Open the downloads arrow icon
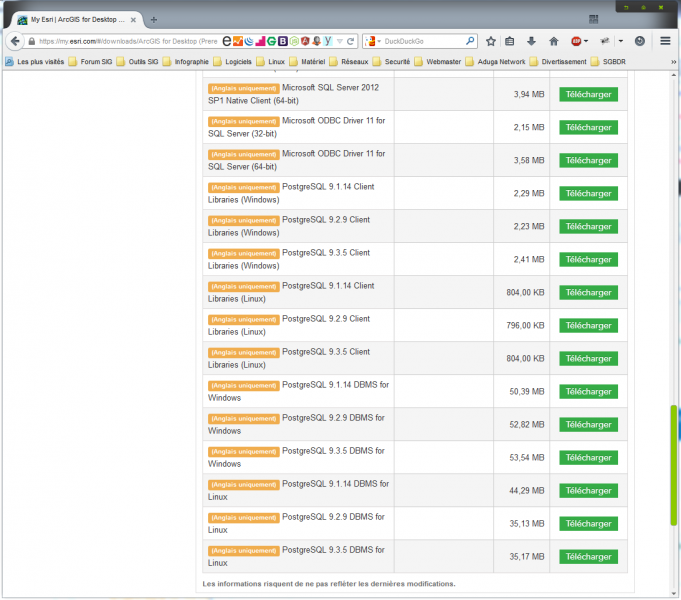The image size is (681, 600). 531,41
